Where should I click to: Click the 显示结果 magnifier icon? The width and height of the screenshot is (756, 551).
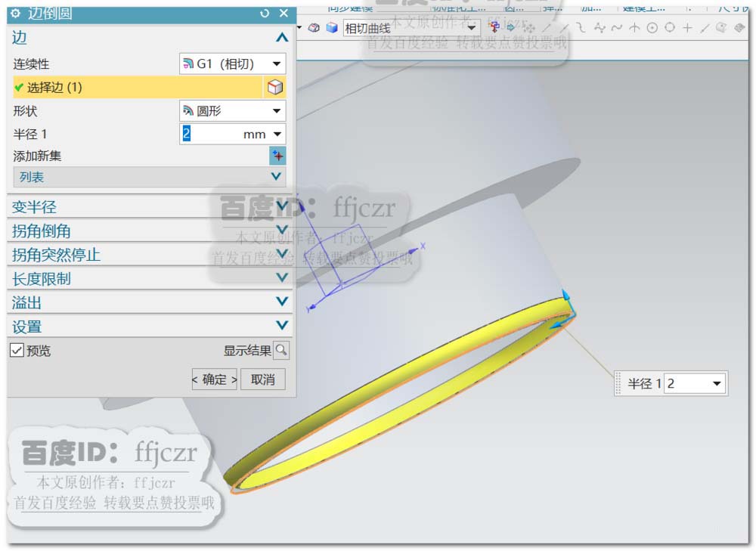coord(281,350)
